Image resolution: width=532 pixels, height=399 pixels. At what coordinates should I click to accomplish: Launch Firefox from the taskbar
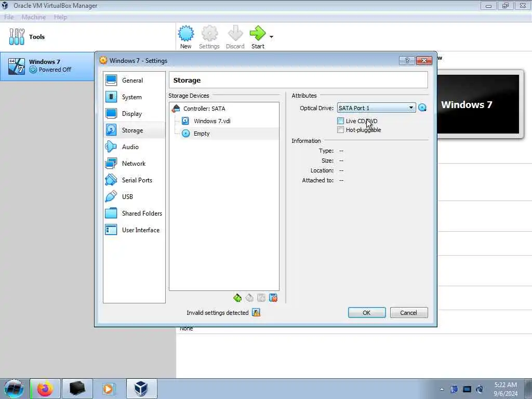point(45,389)
